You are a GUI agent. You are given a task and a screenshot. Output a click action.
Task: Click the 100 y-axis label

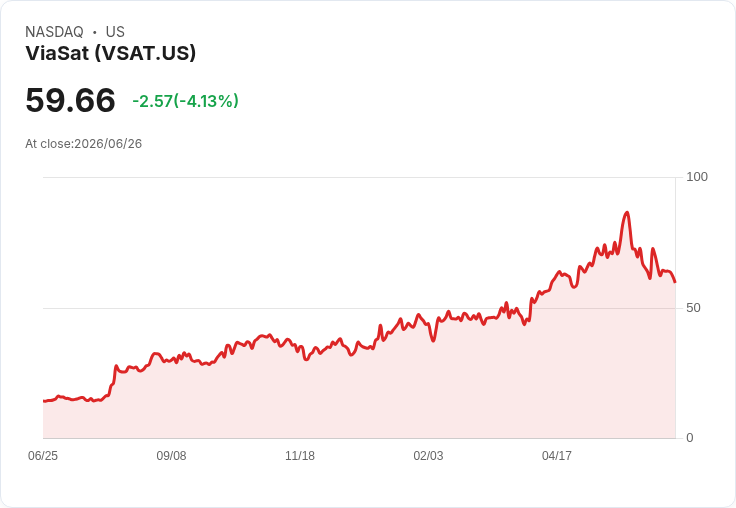click(x=697, y=177)
